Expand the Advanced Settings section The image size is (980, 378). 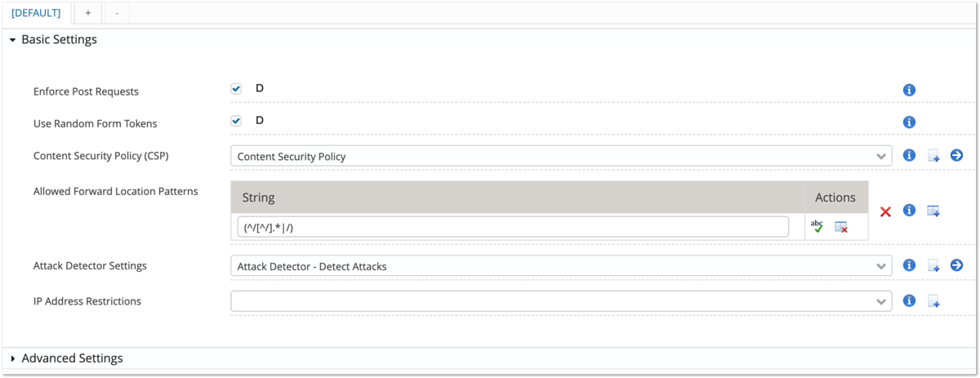(72, 358)
